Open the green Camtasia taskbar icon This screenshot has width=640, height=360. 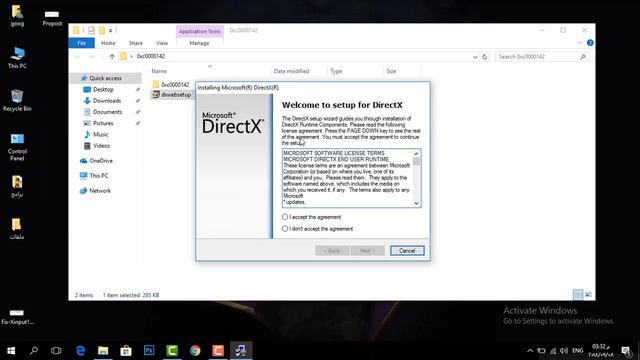click(x=172, y=350)
